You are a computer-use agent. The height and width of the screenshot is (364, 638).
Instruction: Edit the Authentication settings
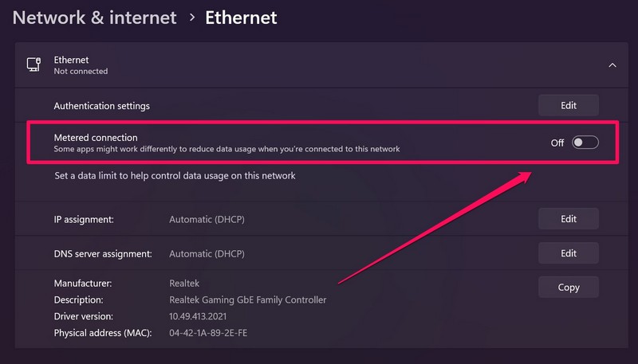pos(568,105)
